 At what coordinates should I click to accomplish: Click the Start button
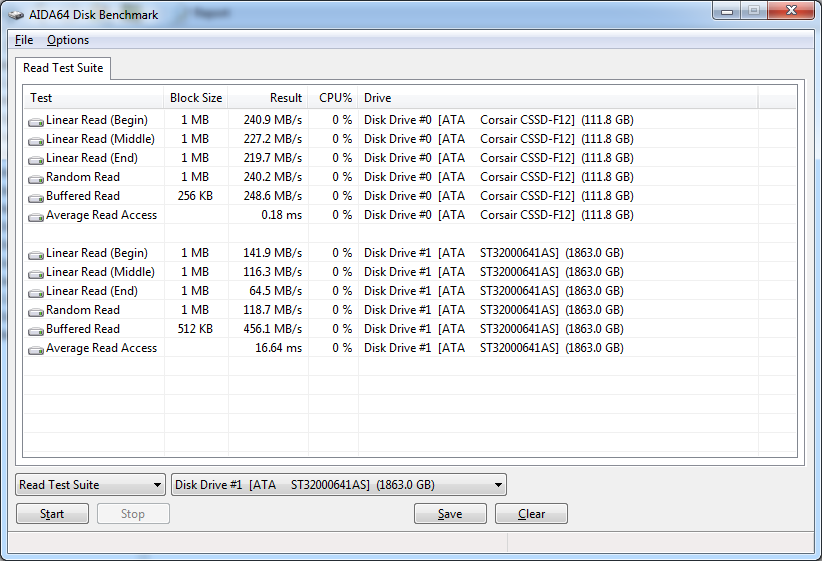coord(52,514)
